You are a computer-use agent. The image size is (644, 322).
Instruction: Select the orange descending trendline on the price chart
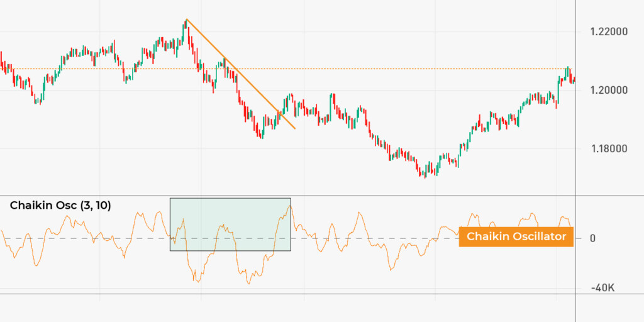click(x=239, y=73)
